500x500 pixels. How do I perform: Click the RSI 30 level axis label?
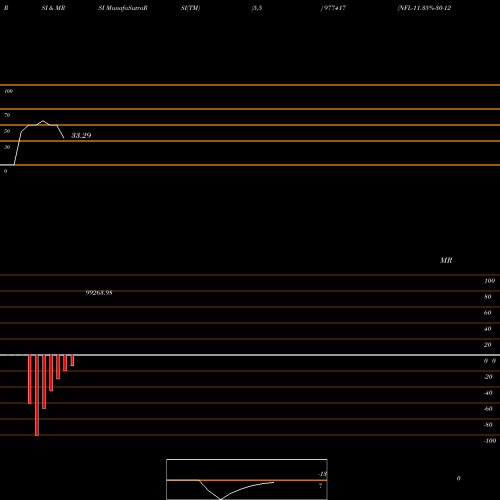point(7,147)
